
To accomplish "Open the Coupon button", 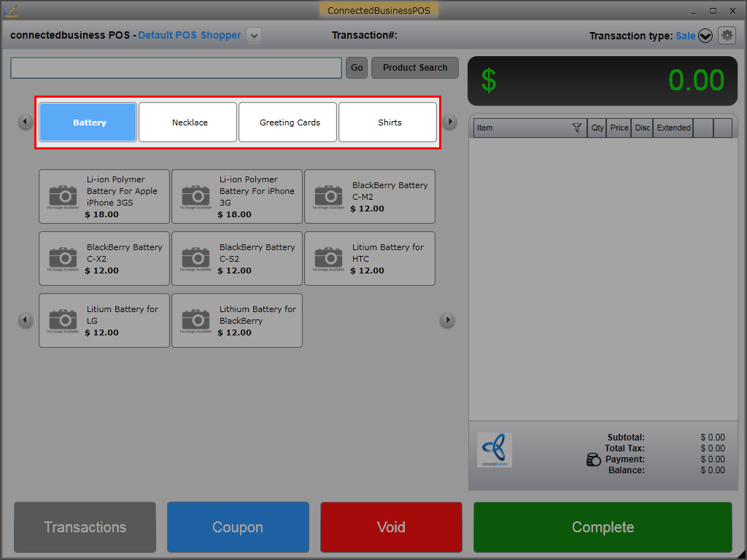I will (238, 527).
